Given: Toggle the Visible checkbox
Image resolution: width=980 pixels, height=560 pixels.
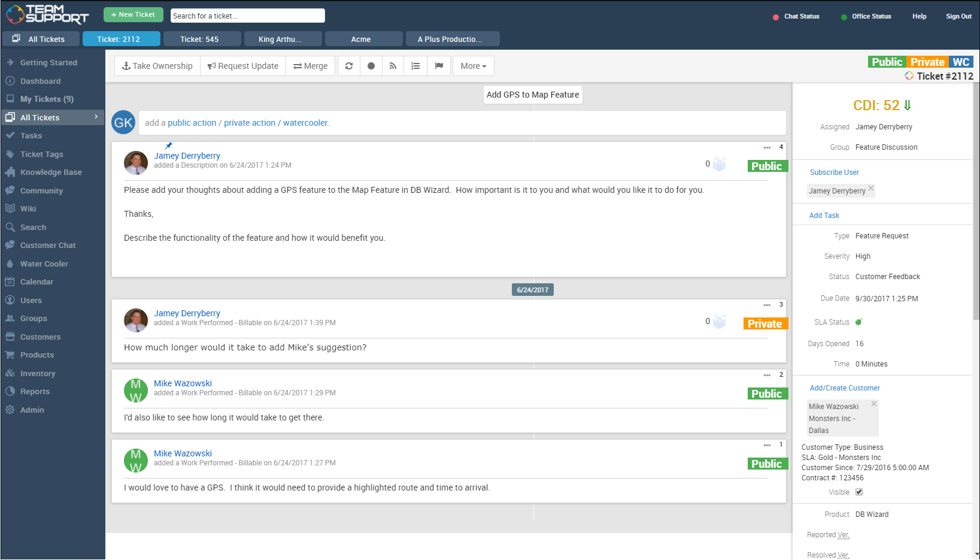Looking at the screenshot, I should coord(859,492).
